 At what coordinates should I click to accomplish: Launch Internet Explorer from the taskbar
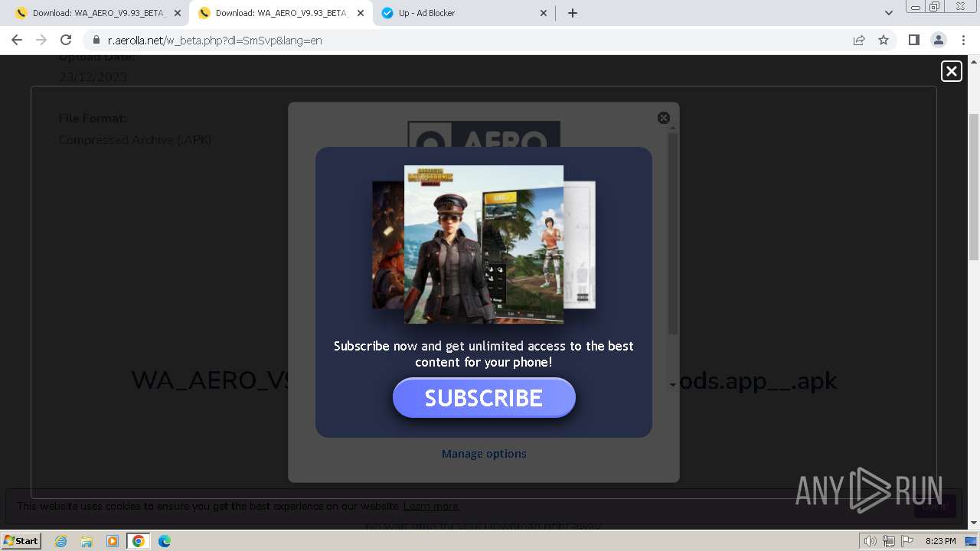(61, 541)
